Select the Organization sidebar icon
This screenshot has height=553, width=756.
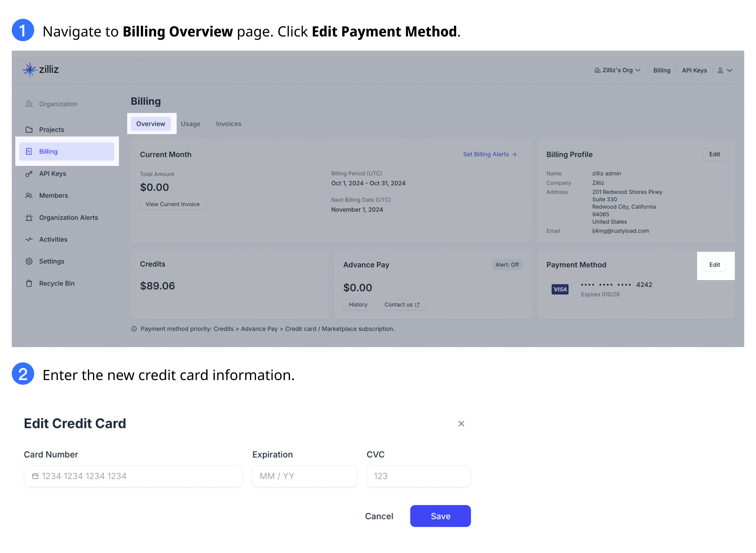(x=29, y=104)
